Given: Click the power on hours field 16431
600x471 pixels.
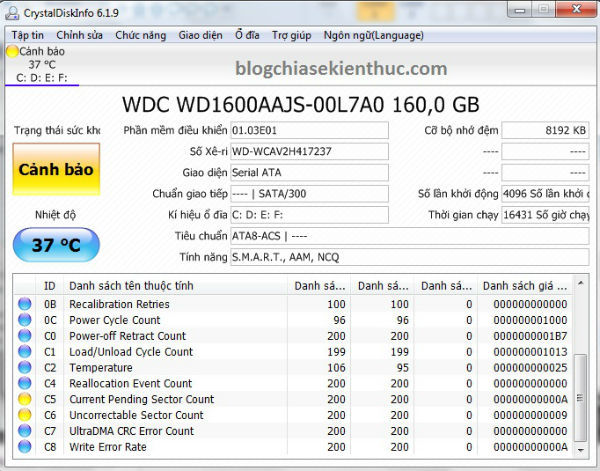Looking at the screenshot, I should 545,215.
